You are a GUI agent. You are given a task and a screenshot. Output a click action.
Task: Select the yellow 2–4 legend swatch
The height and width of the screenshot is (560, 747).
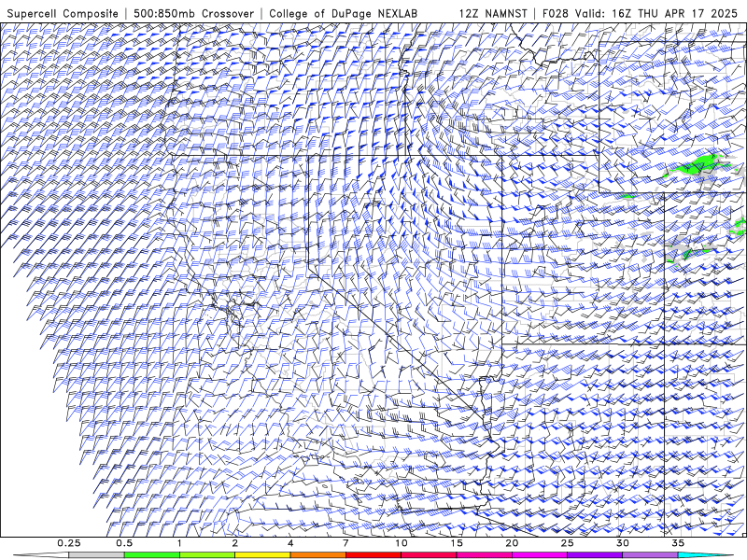(262, 555)
